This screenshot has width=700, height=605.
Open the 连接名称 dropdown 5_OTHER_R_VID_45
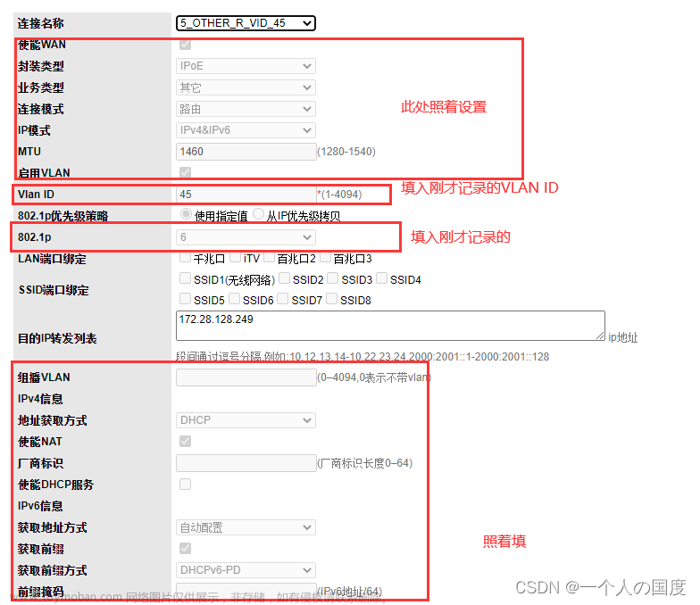point(246,23)
